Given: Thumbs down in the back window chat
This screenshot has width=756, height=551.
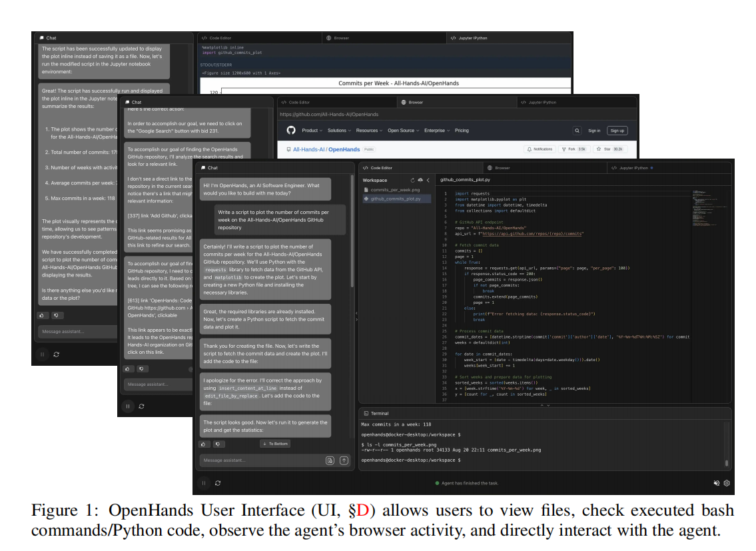Looking at the screenshot, I should pos(57,316).
